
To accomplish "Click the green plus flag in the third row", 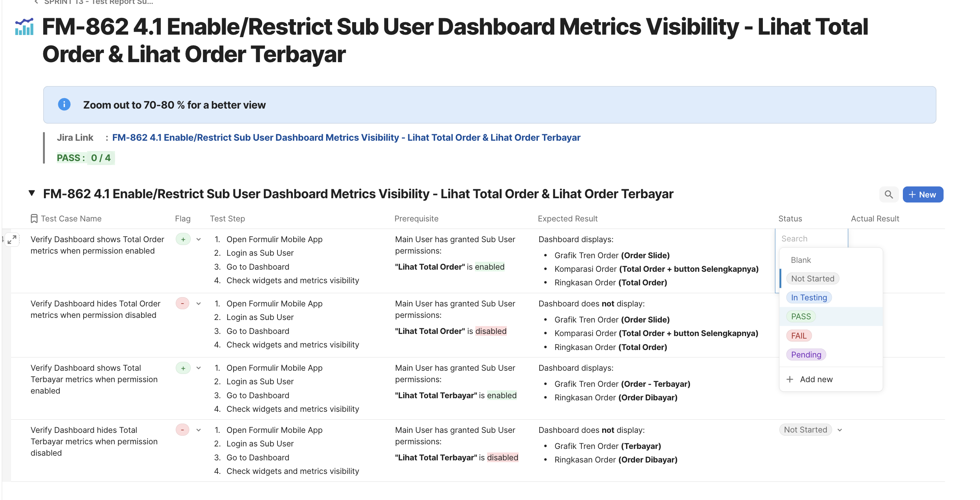I will pyautogui.click(x=183, y=368).
